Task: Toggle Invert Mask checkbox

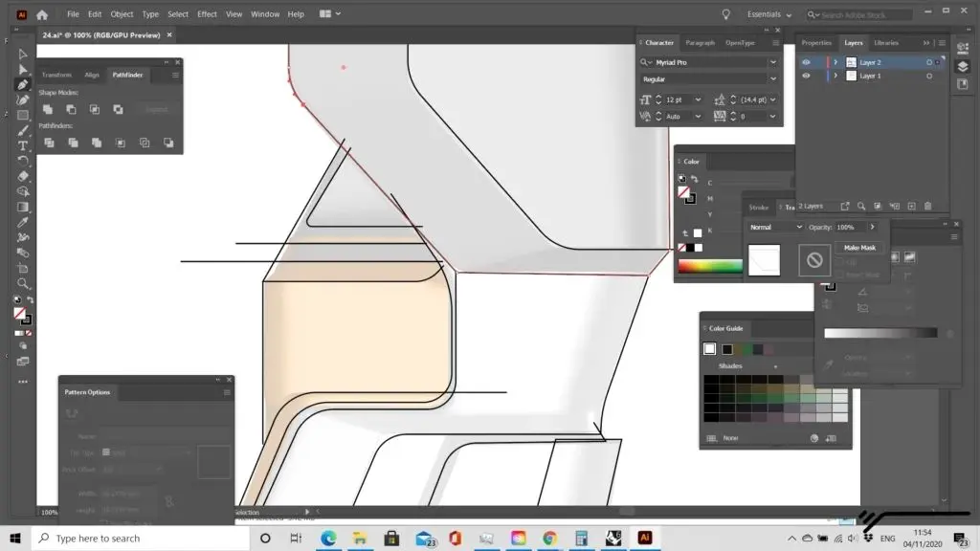Action: [x=840, y=275]
